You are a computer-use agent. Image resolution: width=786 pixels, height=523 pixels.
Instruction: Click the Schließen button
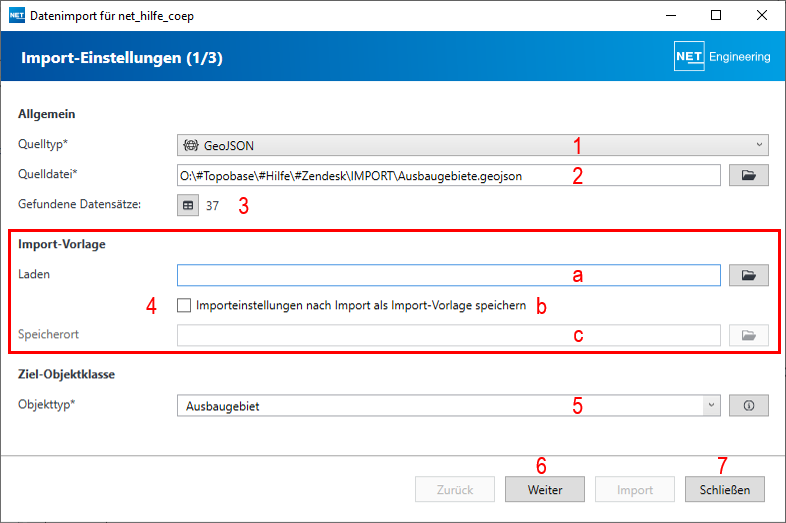725,489
